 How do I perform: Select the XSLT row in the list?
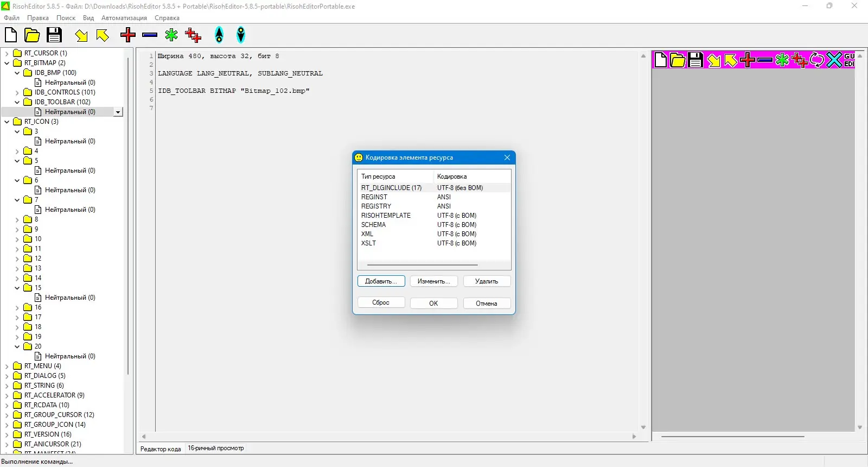[434, 243]
